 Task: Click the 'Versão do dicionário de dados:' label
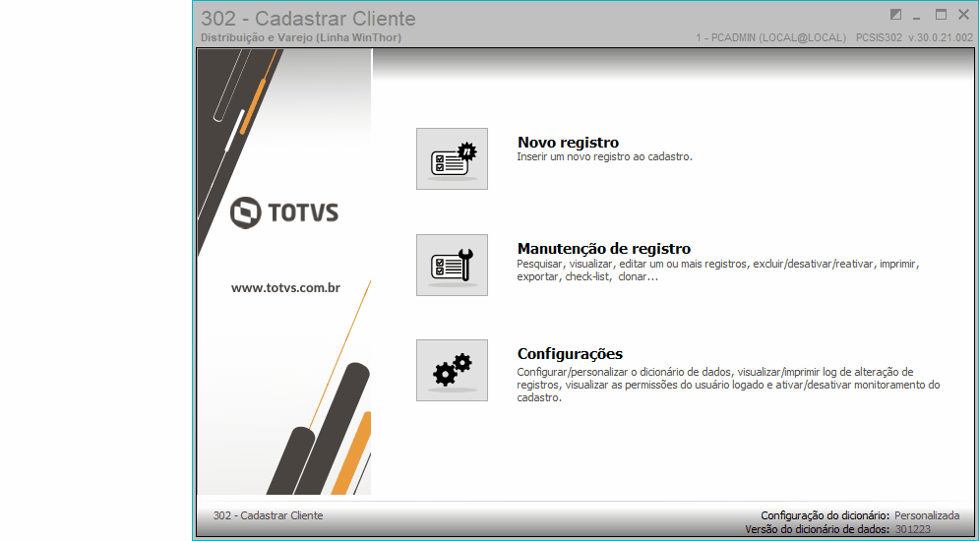[818, 530]
